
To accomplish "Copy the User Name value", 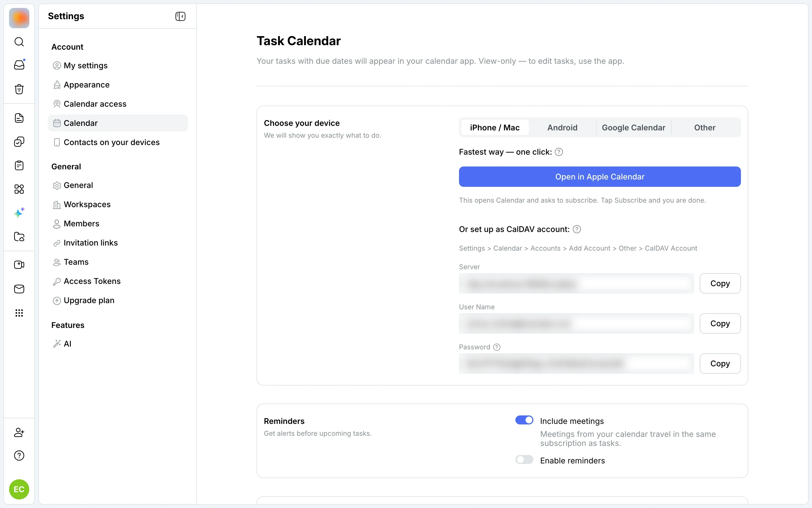I will tap(720, 323).
